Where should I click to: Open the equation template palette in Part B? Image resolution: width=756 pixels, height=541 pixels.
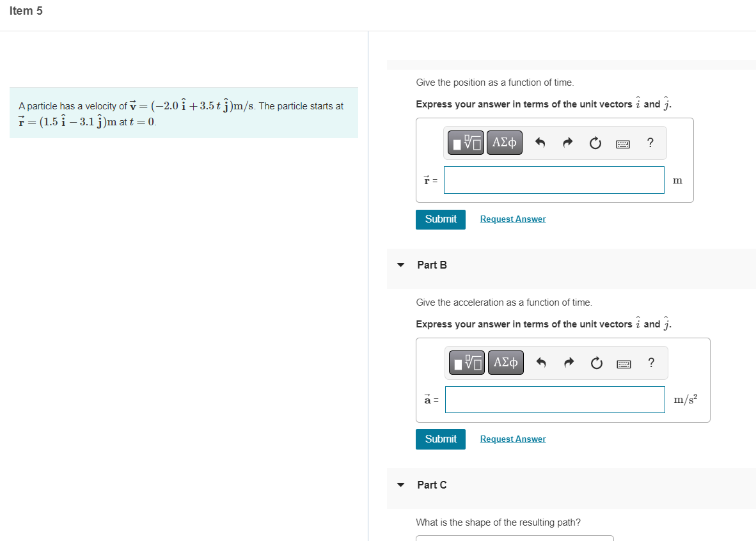point(467,362)
